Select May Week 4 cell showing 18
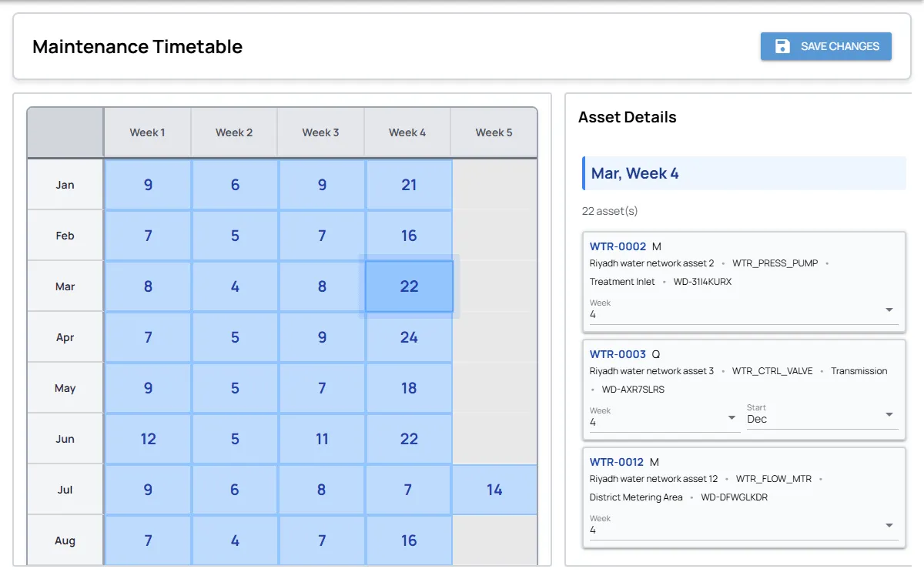Screen dimensions: 924x579 409,388
